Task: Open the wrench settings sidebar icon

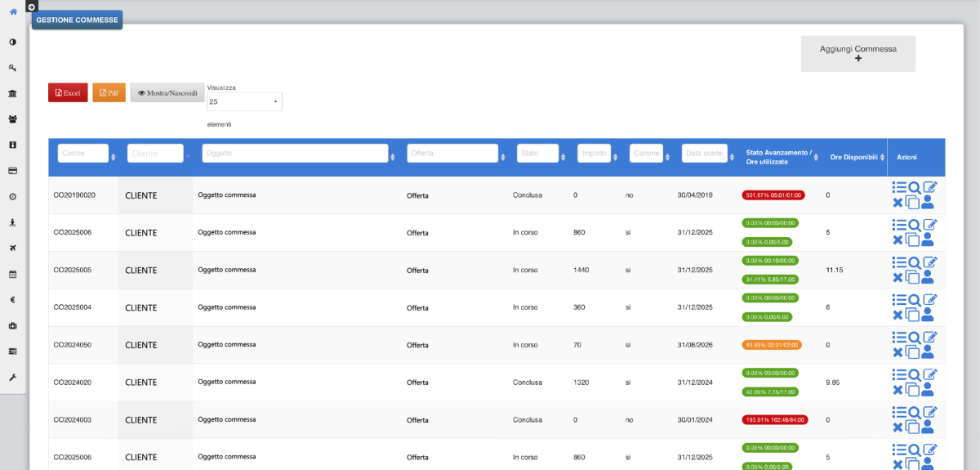Action: click(x=12, y=377)
